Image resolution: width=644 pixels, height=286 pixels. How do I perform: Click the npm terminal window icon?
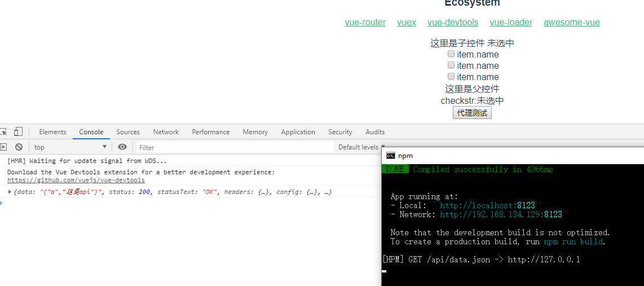(390, 156)
